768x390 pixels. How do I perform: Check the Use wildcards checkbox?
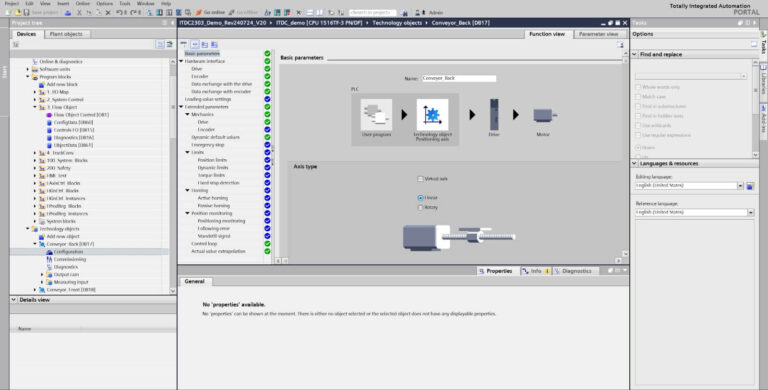[638, 125]
